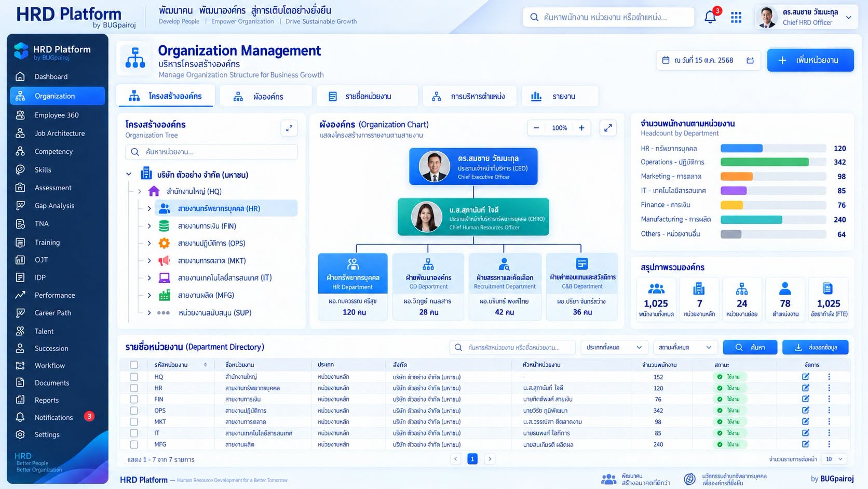Click the export data button (ส่งออกข้อมูล)
Image resolution: width=868 pixels, height=489 pixels.
pyautogui.click(x=815, y=347)
